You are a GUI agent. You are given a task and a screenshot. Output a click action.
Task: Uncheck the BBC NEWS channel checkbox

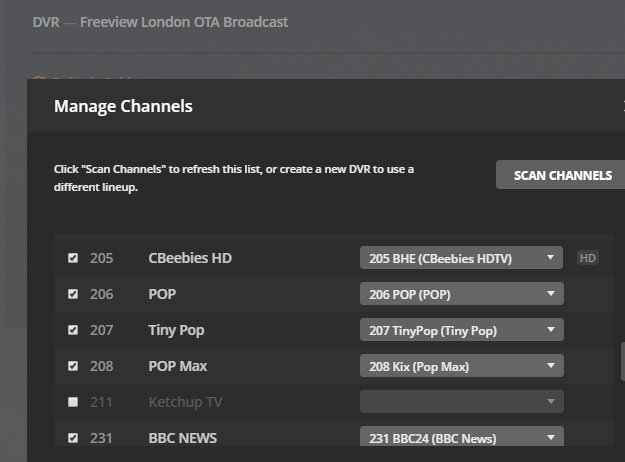tap(73, 438)
